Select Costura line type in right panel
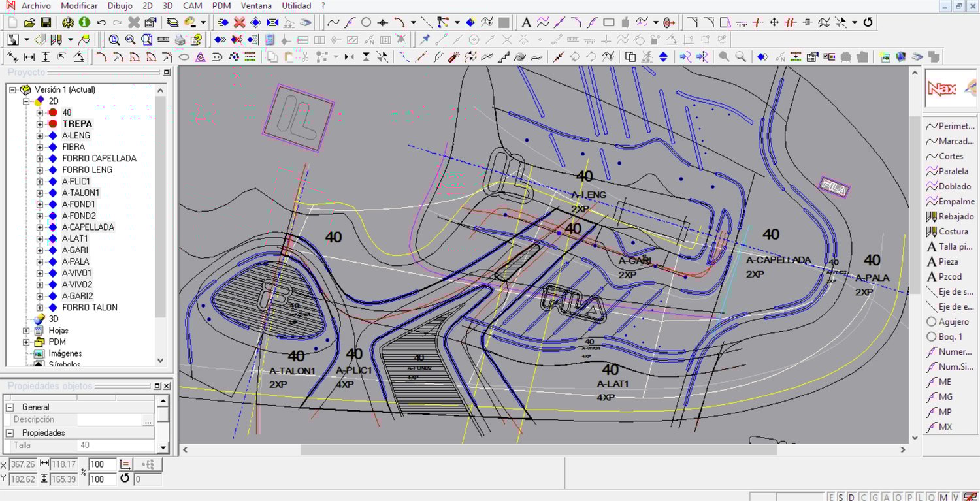The height and width of the screenshot is (501, 980). click(x=953, y=231)
